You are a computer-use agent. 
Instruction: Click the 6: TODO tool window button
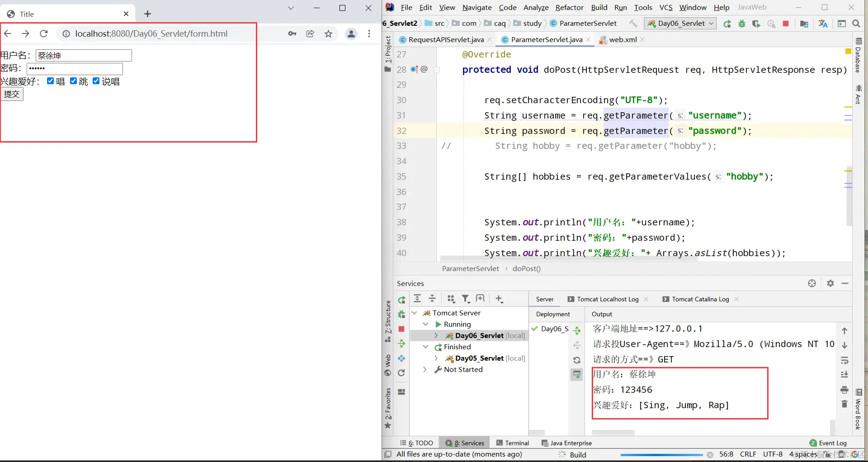(x=416, y=443)
